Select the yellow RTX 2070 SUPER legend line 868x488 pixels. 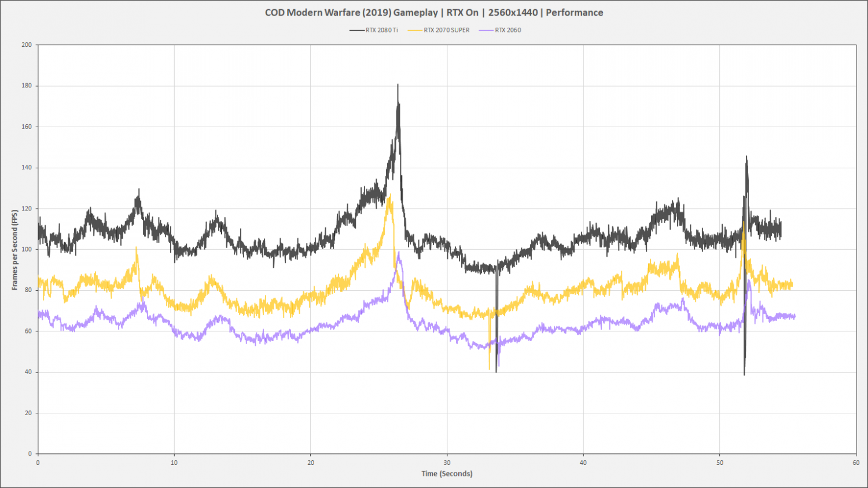[415, 30]
